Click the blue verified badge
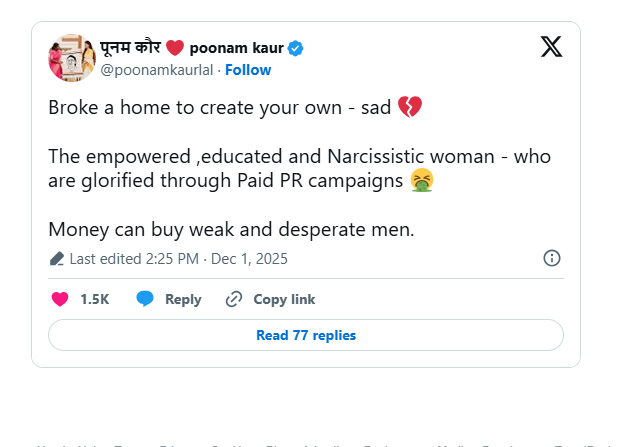 [296, 48]
